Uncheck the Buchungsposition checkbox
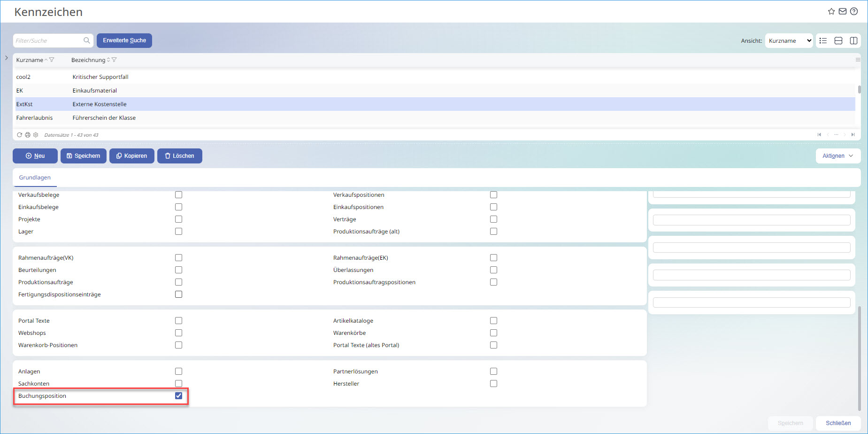 178,396
